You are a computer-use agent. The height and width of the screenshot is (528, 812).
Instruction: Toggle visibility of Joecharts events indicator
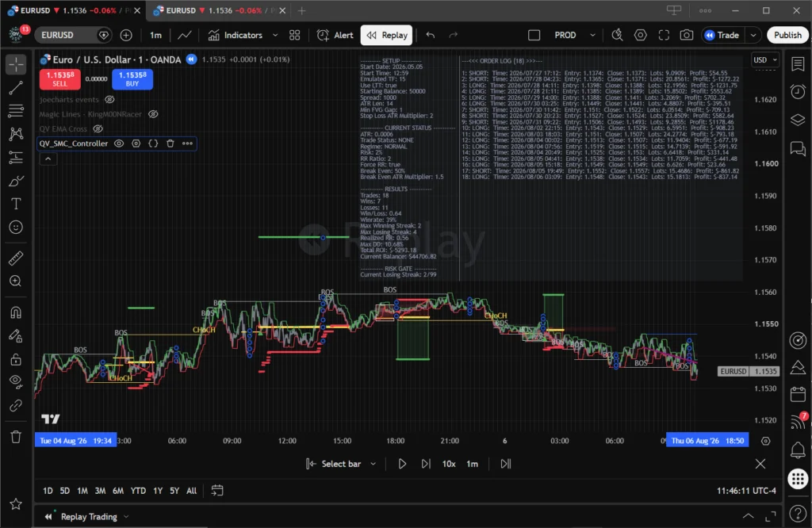coord(109,99)
